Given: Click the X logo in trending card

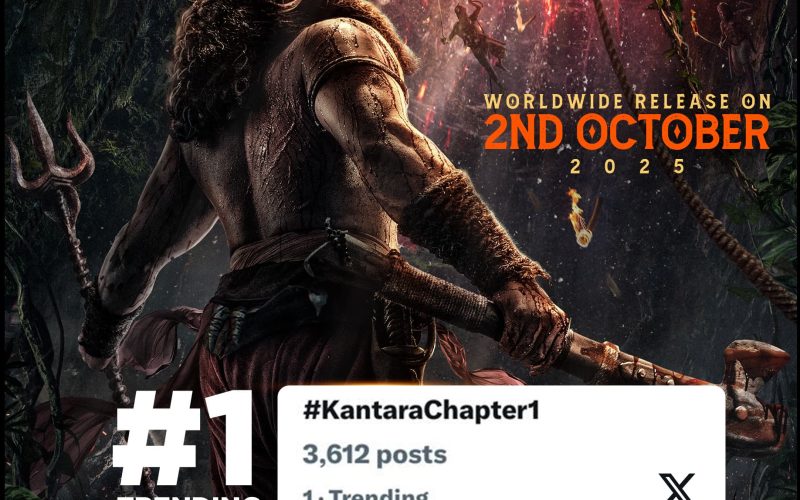Looking at the screenshot, I should coord(677,486).
